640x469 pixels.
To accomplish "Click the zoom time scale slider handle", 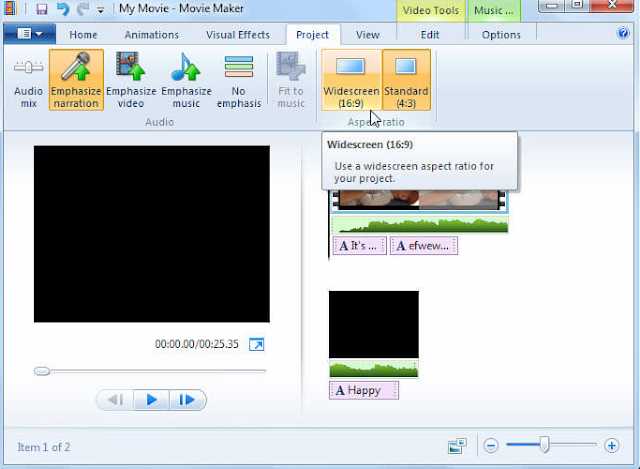I will click(544, 445).
